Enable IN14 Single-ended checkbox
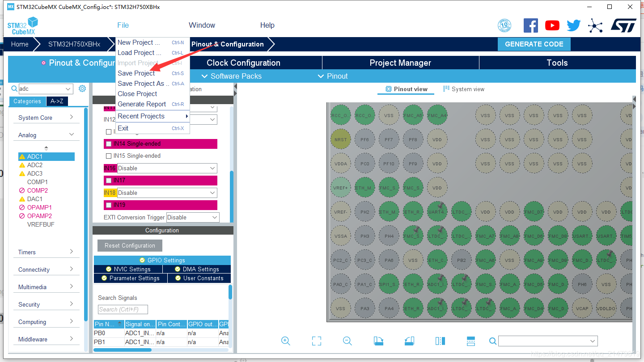This screenshot has height=362, width=644. (109, 144)
